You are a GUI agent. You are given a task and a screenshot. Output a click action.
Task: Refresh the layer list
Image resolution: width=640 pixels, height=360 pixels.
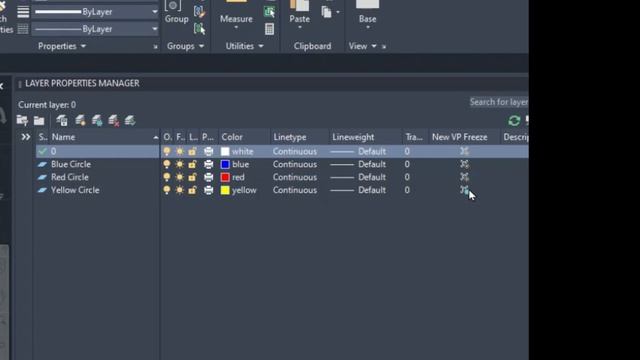pyautogui.click(x=514, y=120)
